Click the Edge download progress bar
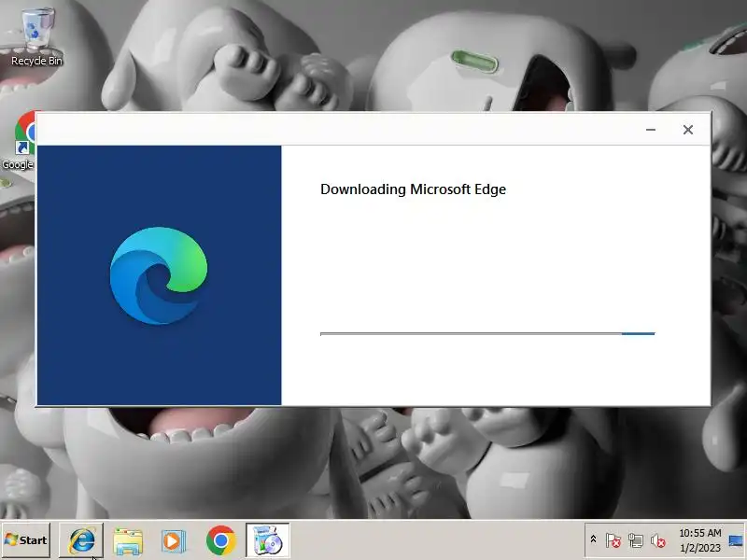The image size is (747, 560). (487, 334)
